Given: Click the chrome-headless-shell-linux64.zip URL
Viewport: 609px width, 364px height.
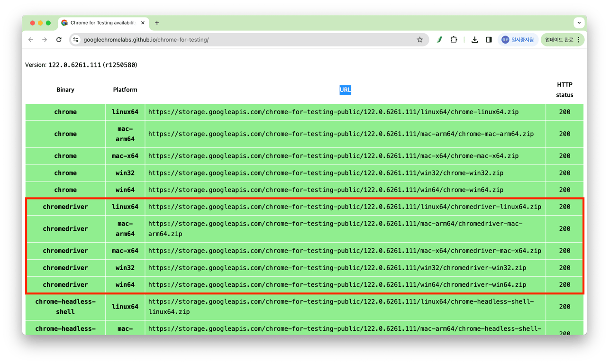Looking at the screenshot, I should pos(341,307).
